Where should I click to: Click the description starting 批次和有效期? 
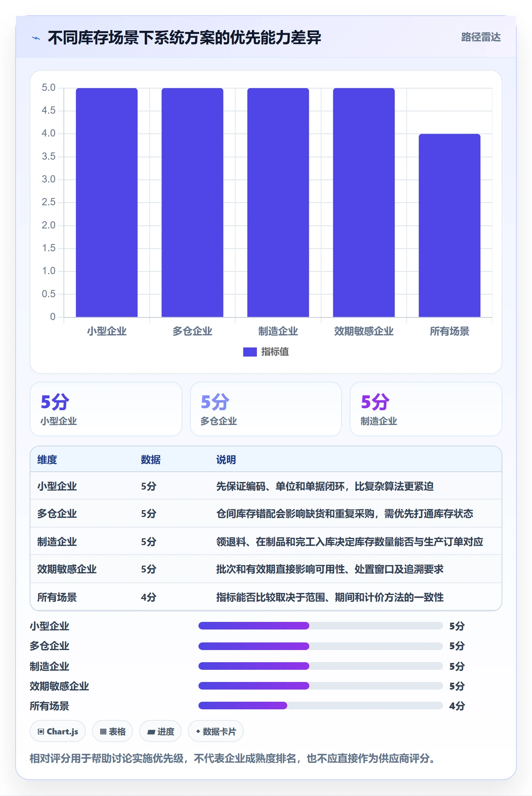click(x=330, y=569)
